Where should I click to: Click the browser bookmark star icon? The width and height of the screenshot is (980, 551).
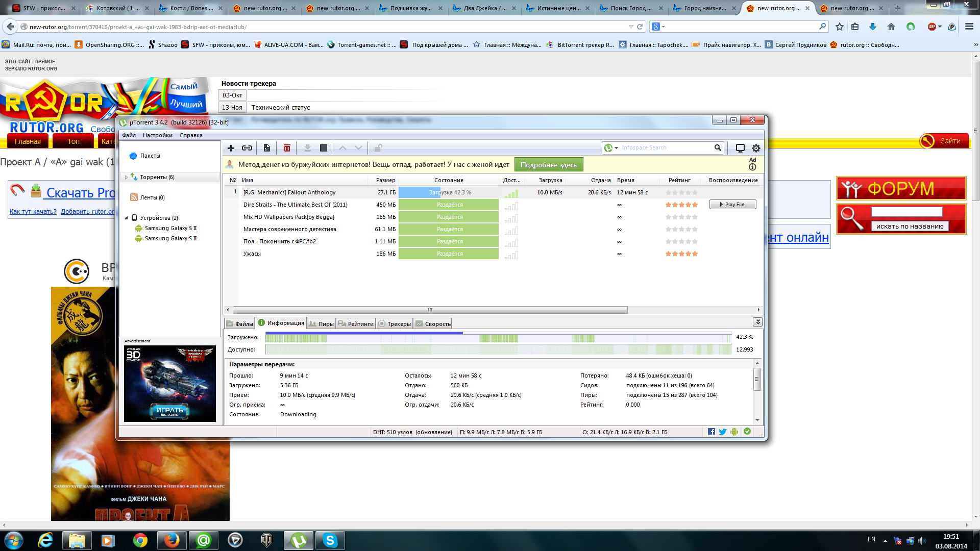point(840,27)
